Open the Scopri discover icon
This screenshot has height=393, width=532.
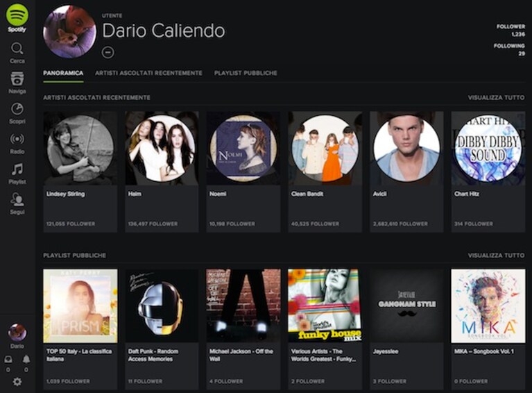(17, 109)
